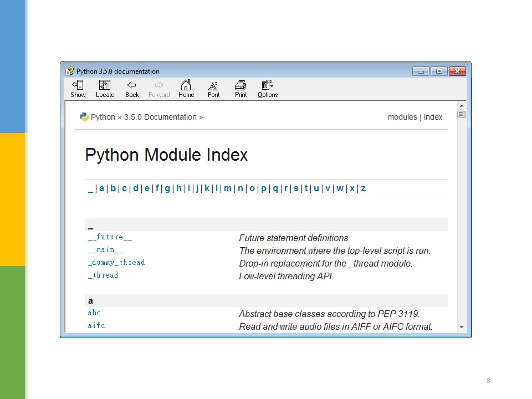Click the Python logo in the breadcrumb
The width and height of the screenshot is (532, 399).
84,117
